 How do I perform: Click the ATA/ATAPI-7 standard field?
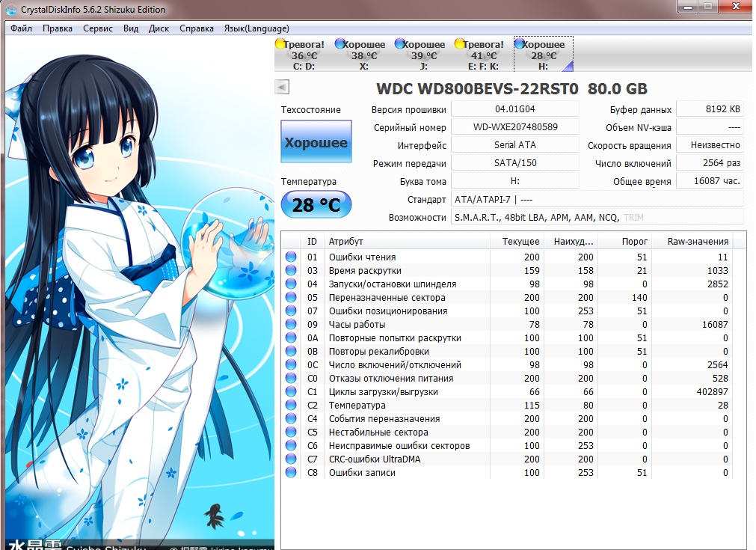pyautogui.click(x=597, y=199)
